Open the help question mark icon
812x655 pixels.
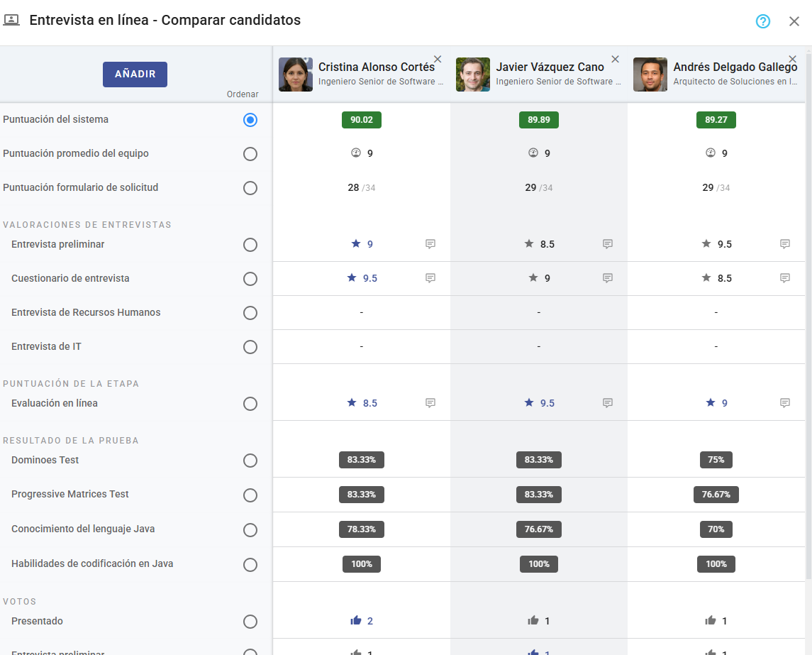pos(762,21)
